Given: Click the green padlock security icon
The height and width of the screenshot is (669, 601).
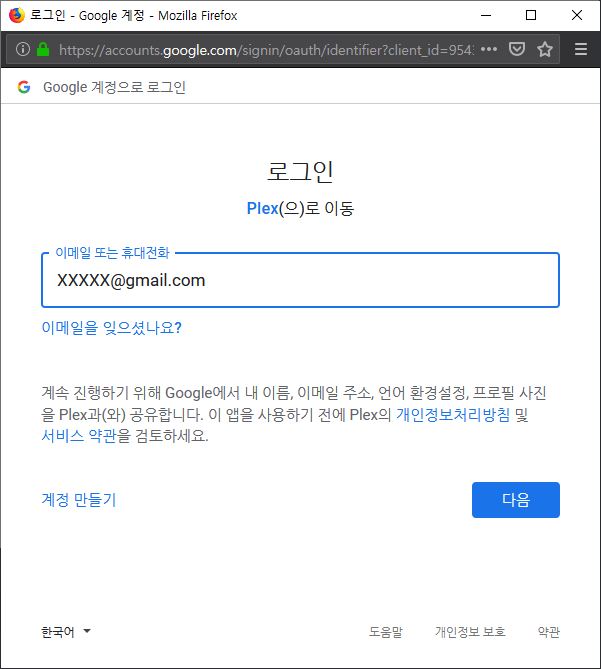Looking at the screenshot, I should pos(43,49).
